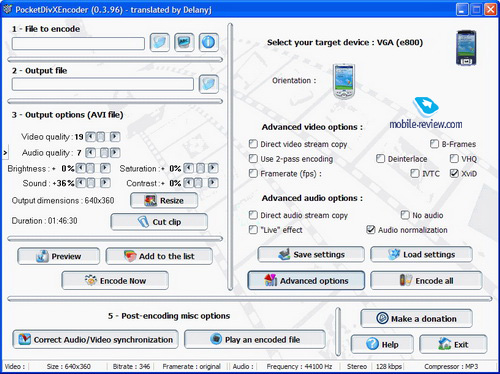Viewport: 500px width, 374px height.
Task: Click the Brightness slider thumb
Action: (90, 168)
